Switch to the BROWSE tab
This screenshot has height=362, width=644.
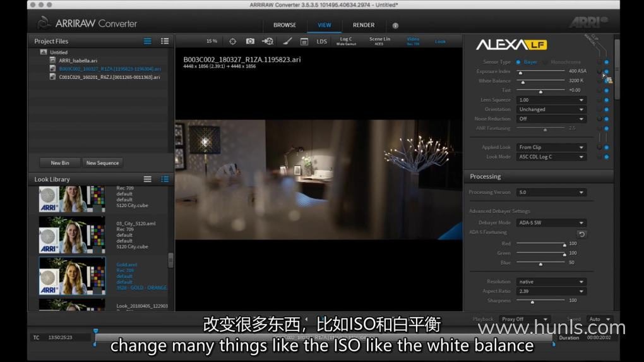[x=285, y=25]
